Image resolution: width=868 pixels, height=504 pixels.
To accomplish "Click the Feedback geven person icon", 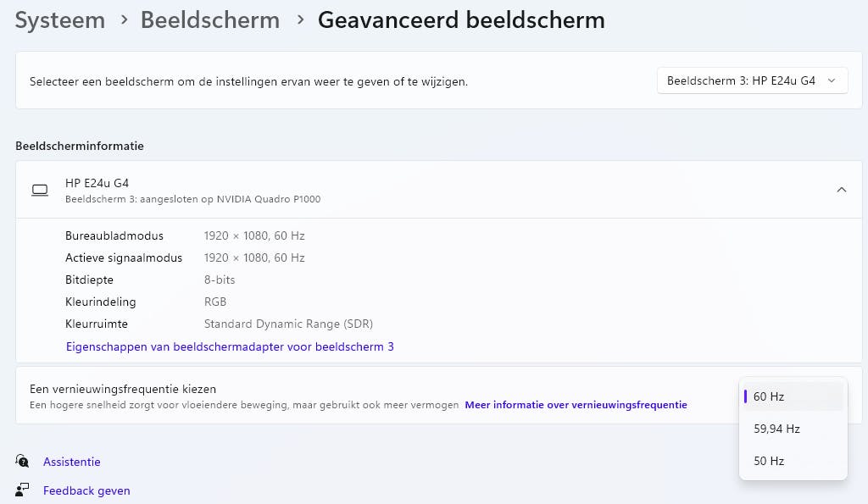I will (22, 490).
